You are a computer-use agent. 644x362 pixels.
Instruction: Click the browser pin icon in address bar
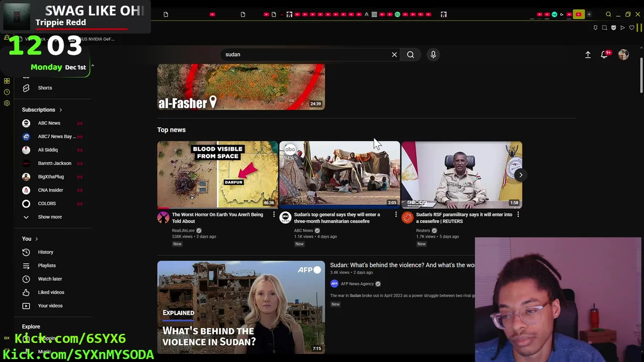[x=595, y=28]
